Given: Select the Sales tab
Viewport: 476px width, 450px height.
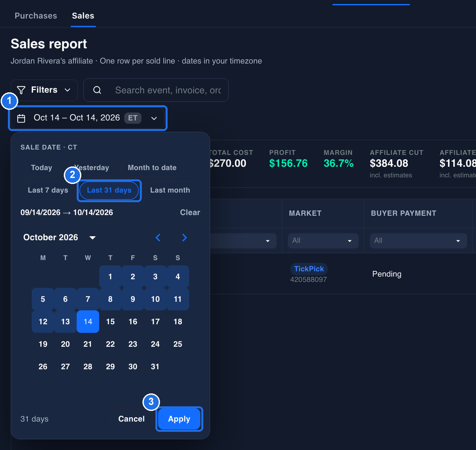Looking at the screenshot, I should (x=83, y=16).
